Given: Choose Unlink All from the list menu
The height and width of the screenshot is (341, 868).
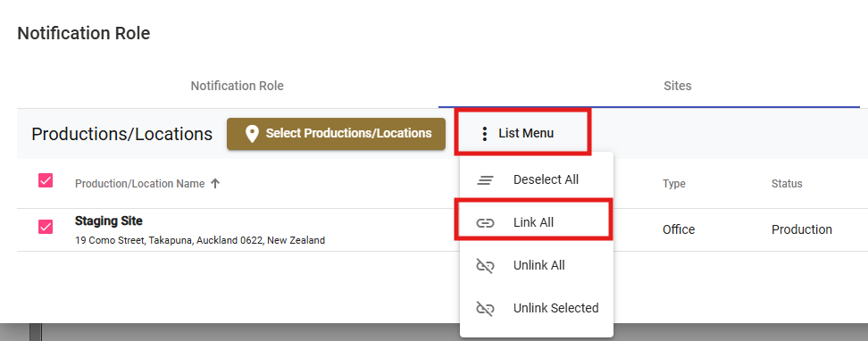Looking at the screenshot, I should coord(537,265).
